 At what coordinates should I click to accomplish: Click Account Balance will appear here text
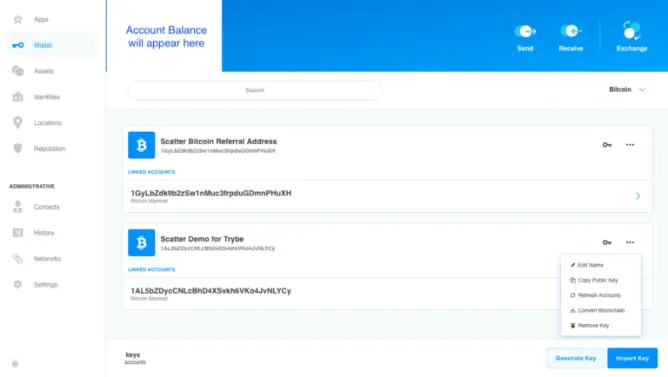point(166,37)
